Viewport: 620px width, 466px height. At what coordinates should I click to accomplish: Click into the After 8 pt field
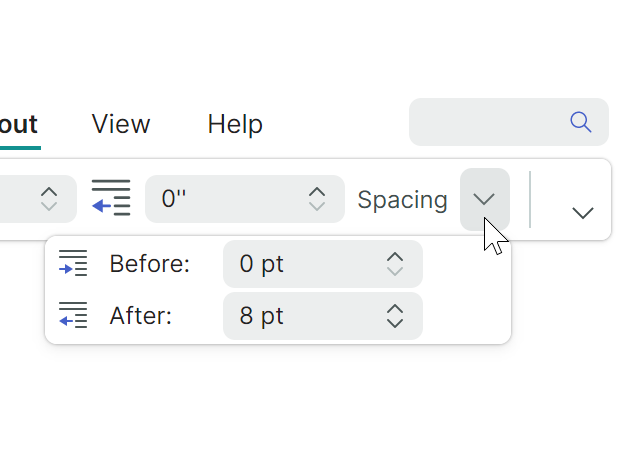[300, 316]
